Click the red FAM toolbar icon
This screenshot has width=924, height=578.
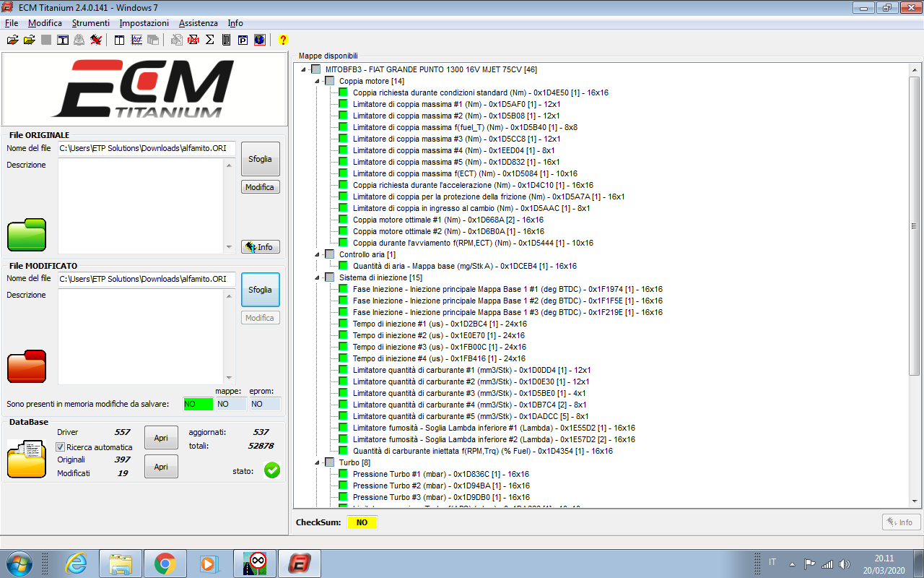tap(193, 40)
